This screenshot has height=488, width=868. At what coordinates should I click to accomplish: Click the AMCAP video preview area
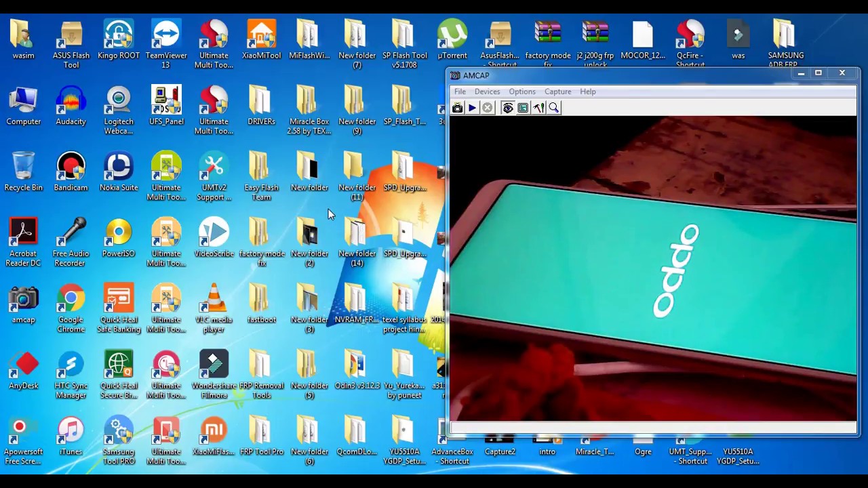653,268
